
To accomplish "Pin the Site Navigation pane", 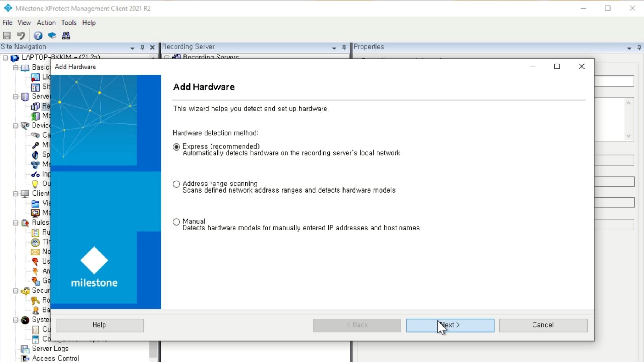I will click(x=142, y=48).
